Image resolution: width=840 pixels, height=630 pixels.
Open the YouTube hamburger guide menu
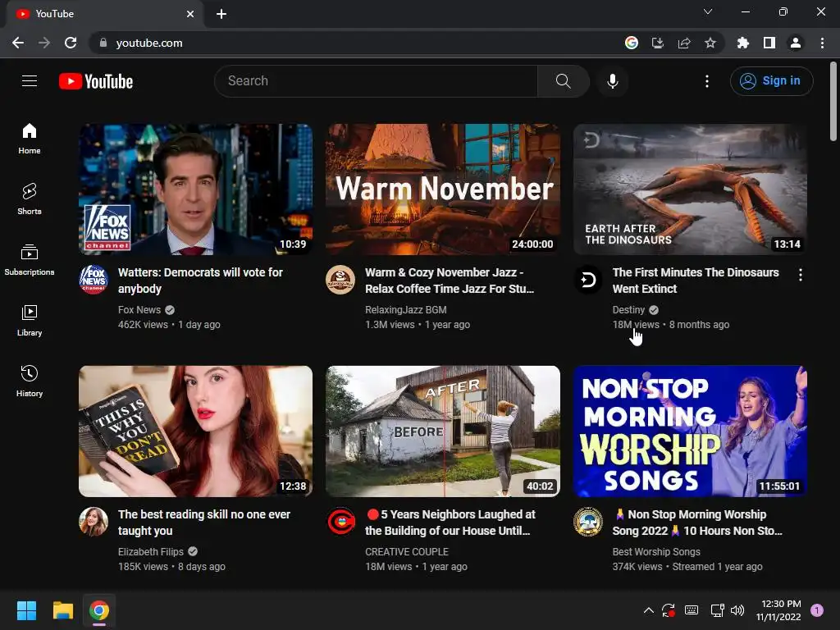click(30, 81)
